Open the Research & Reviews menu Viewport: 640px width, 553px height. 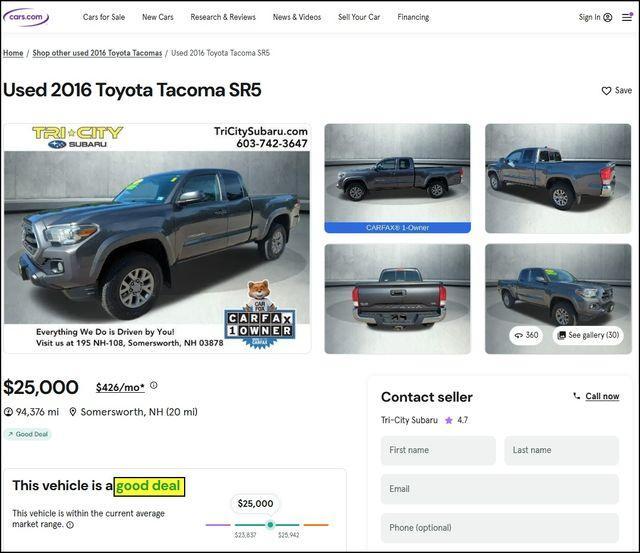223,17
